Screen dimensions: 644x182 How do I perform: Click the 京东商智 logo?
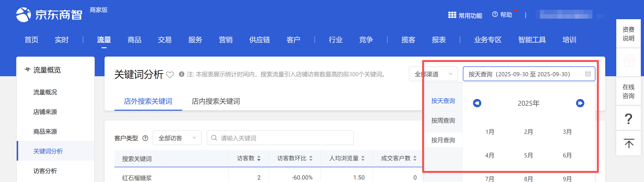49,15
